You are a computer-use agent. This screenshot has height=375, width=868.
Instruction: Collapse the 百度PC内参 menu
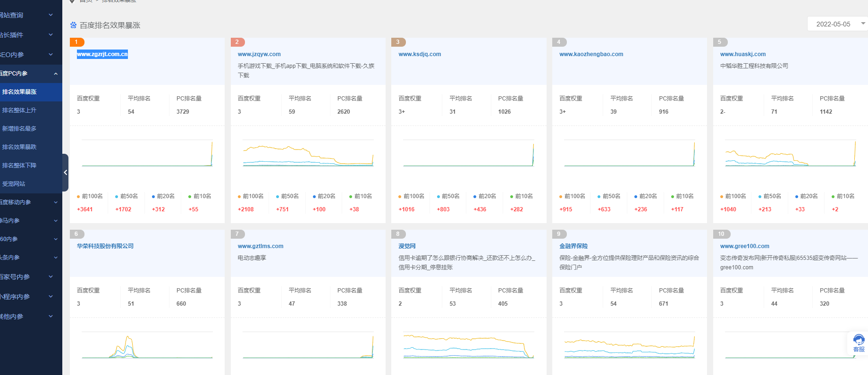click(31, 74)
